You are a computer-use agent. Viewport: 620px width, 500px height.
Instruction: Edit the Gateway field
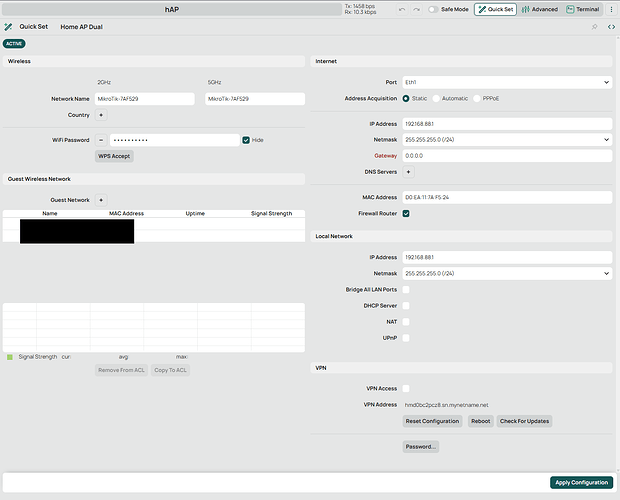tap(507, 156)
